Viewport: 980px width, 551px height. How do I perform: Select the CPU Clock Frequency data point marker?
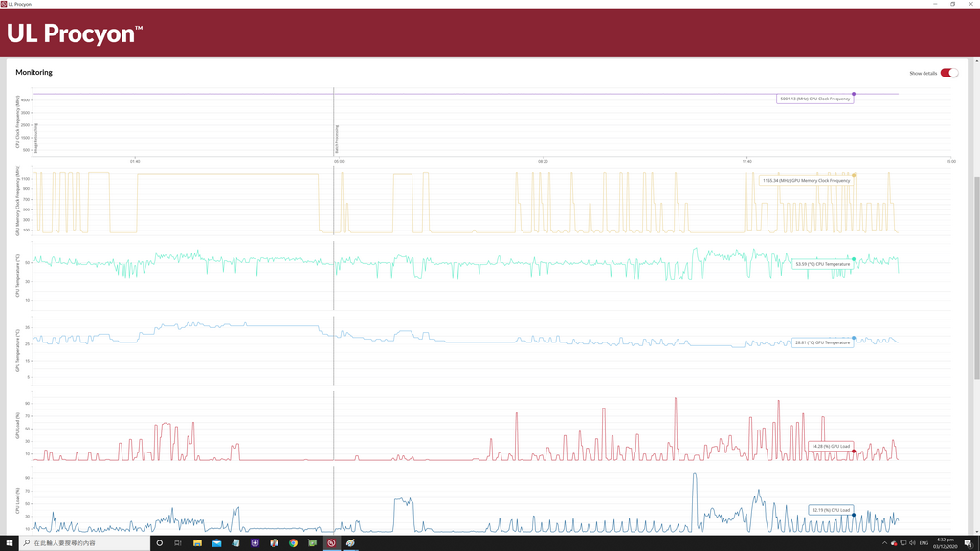point(854,94)
